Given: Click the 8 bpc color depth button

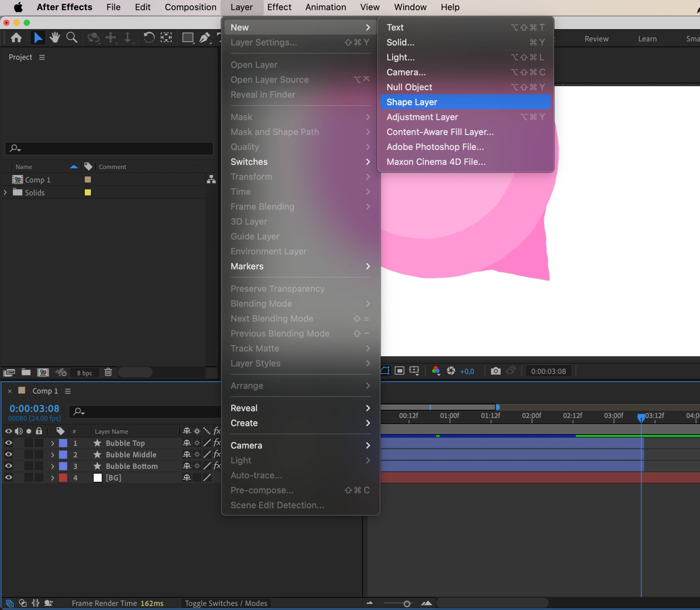Looking at the screenshot, I should point(84,373).
